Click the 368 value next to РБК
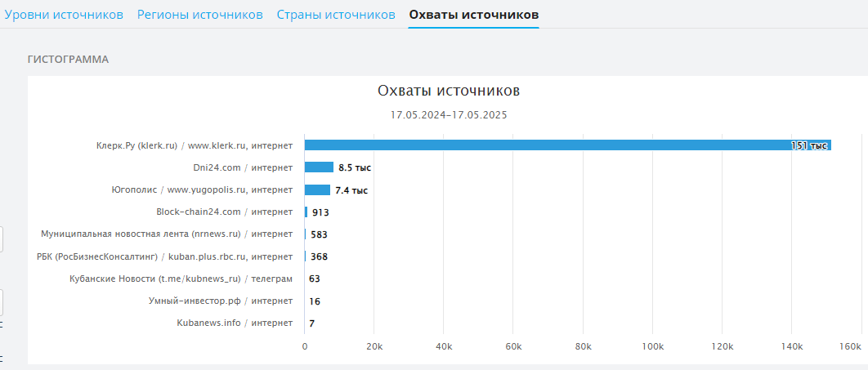Image resolution: width=868 pixels, height=370 pixels. coord(319,256)
